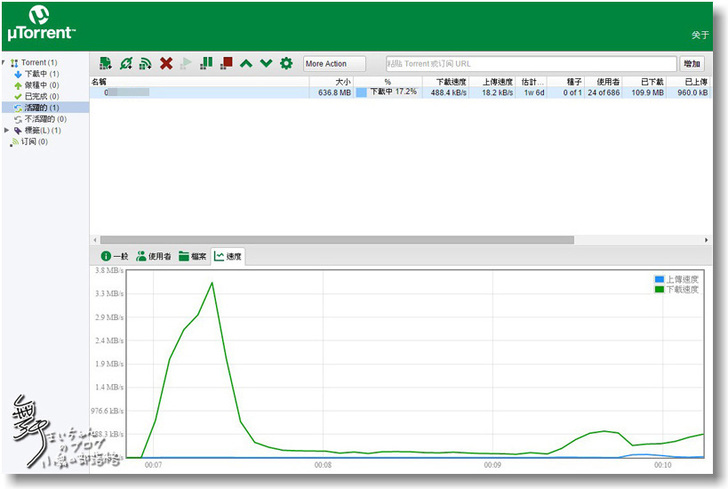Screen dimensions: 728x489
Task: Switch to the 一般 tab
Action: pyautogui.click(x=113, y=256)
